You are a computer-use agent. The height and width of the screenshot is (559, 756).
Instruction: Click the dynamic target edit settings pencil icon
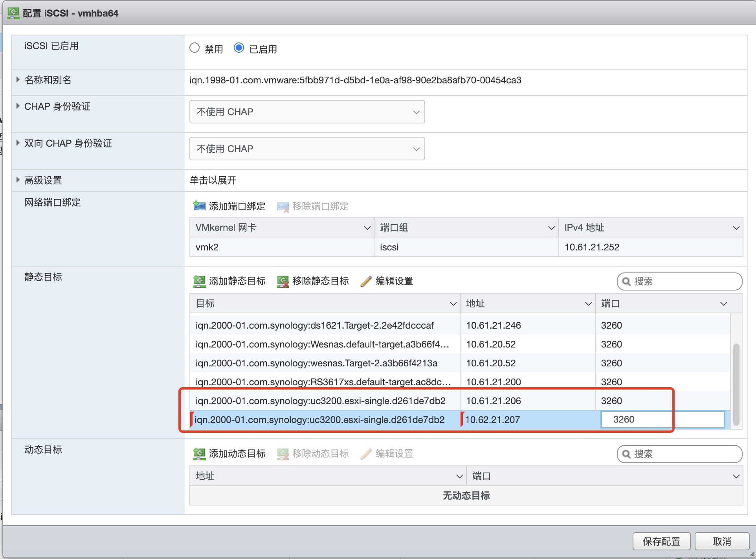pos(366,454)
